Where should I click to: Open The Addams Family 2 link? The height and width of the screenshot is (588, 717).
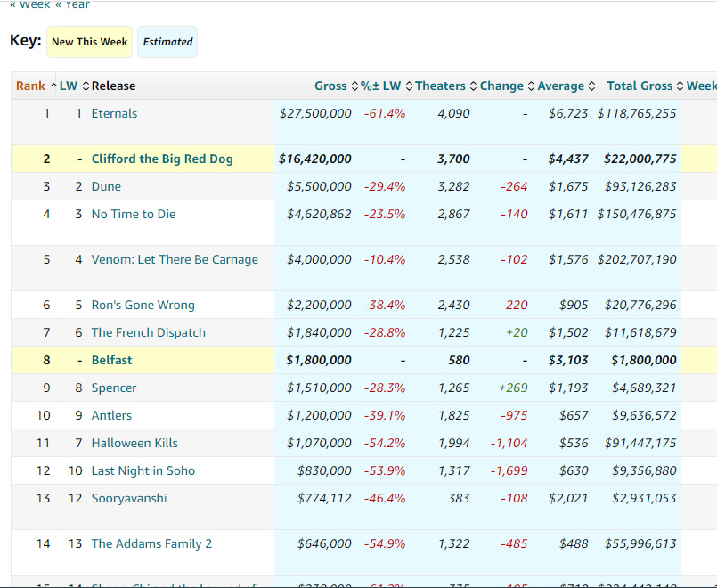coord(151,543)
